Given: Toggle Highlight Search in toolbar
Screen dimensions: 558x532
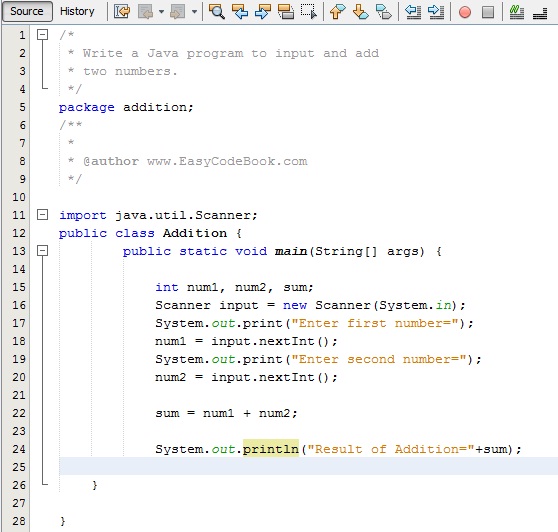Looking at the screenshot, I should [286, 11].
